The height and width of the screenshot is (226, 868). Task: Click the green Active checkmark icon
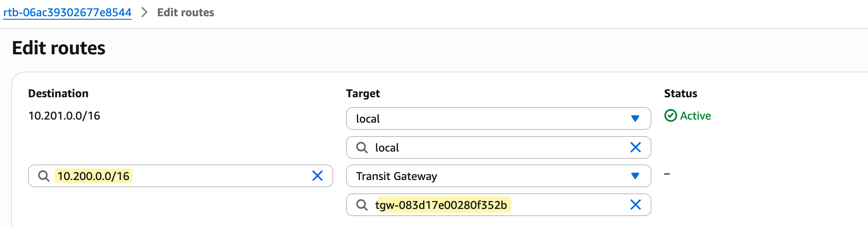pos(671,116)
